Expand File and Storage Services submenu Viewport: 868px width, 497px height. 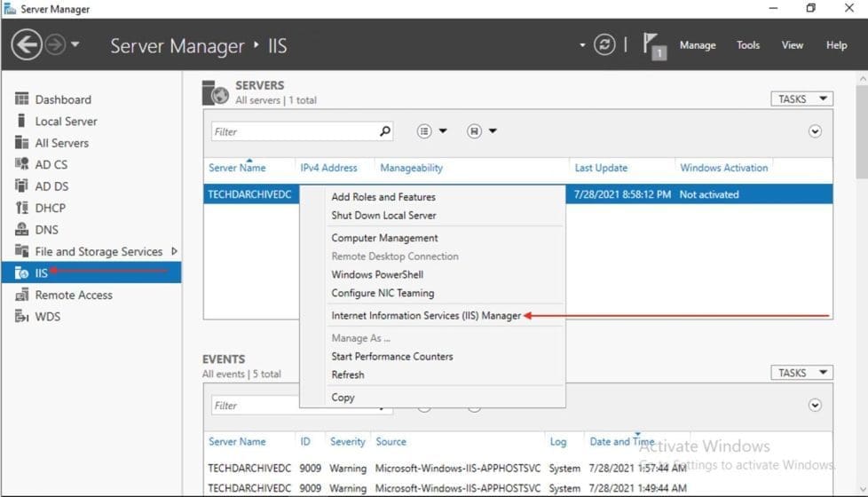pyautogui.click(x=174, y=251)
